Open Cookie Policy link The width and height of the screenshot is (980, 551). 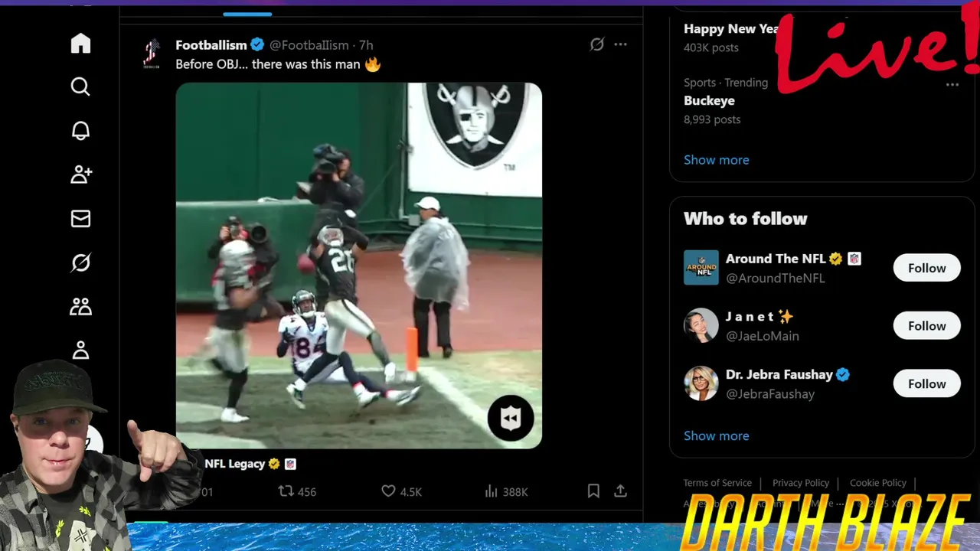pos(878,483)
